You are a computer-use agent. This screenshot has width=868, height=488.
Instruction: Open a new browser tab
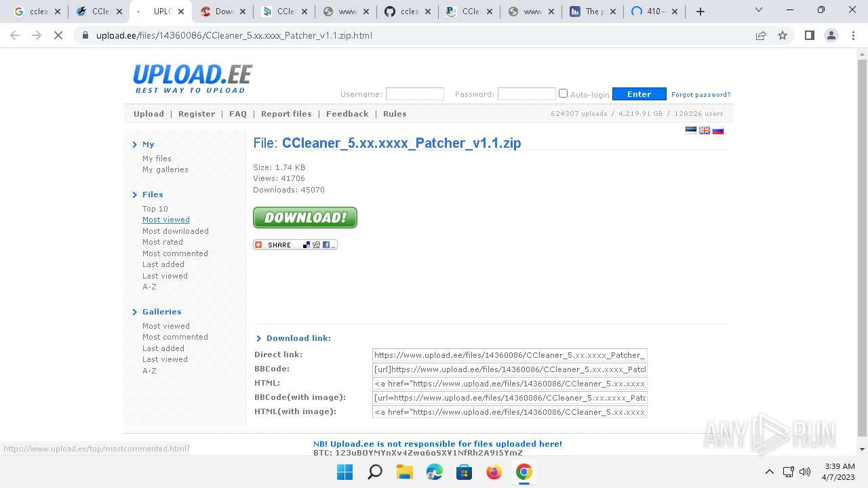pyautogui.click(x=701, y=12)
